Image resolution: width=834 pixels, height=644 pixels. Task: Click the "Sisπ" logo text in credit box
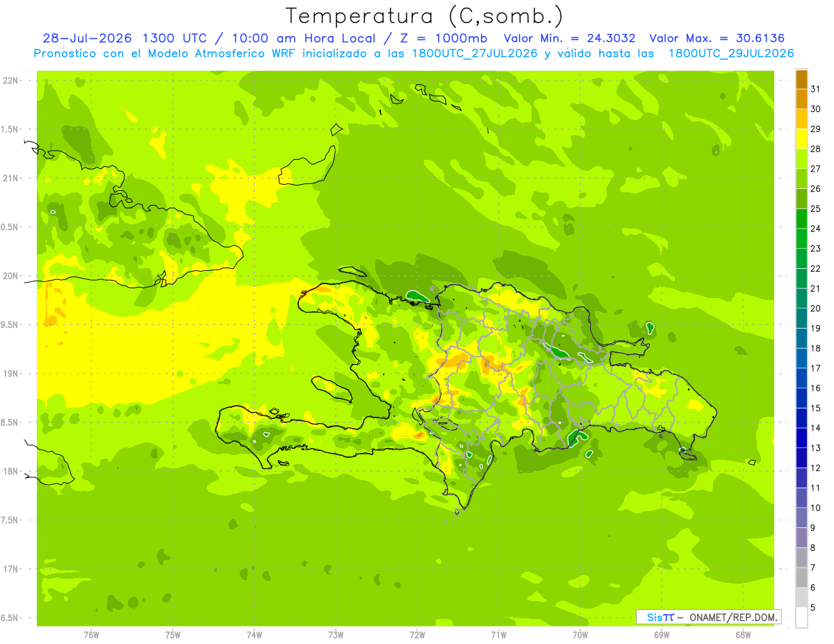coord(660,617)
